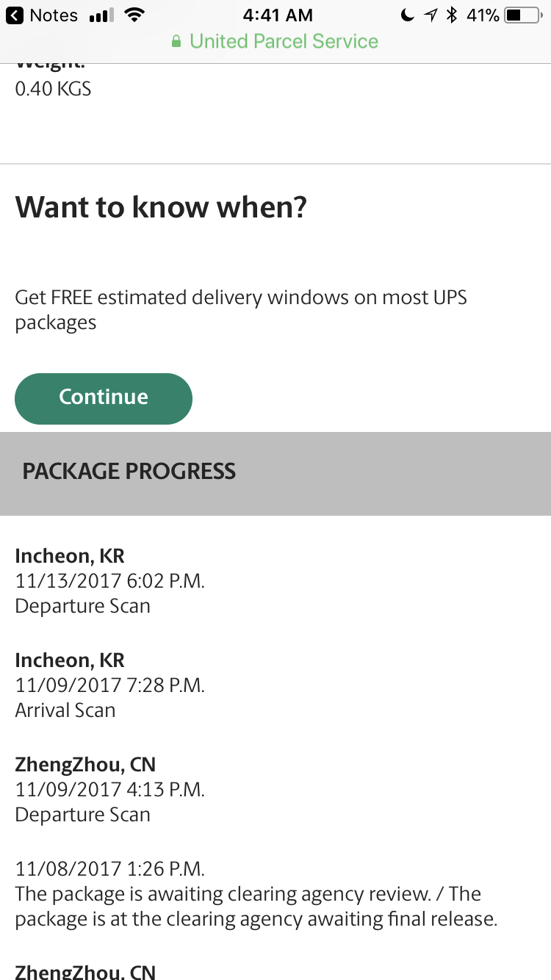This screenshot has height=980, width=551.
Task: Tap the Notes back label
Action: 54,15
